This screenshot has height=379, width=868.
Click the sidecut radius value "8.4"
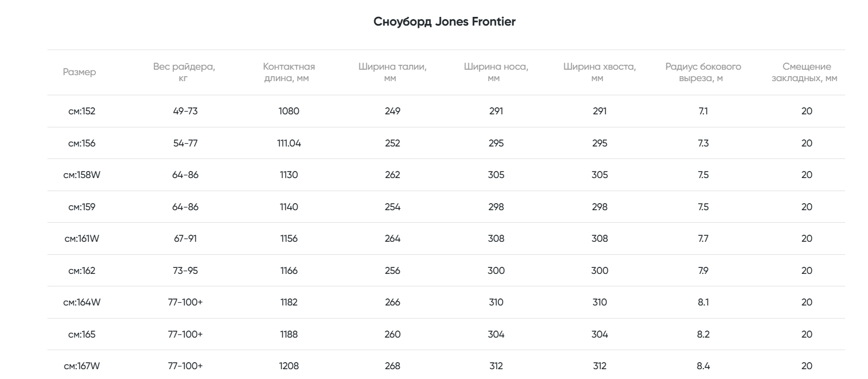pyautogui.click(x=703, y=366)
